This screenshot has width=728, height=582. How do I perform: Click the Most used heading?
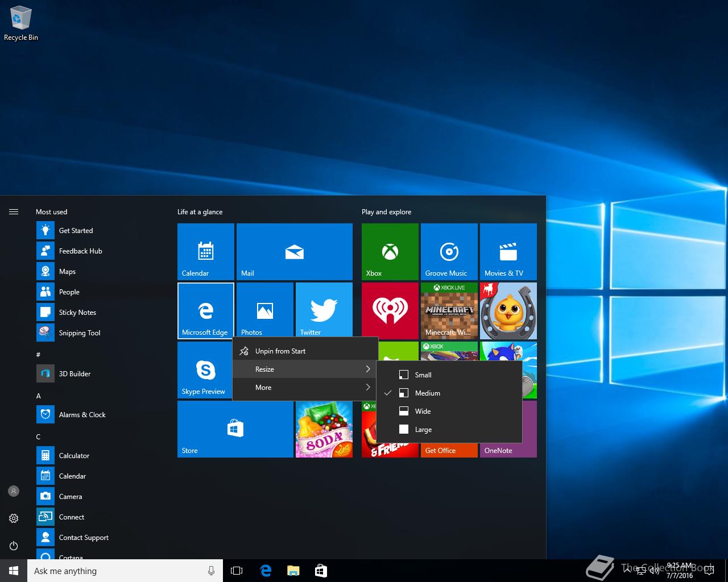tap(52, 211)
